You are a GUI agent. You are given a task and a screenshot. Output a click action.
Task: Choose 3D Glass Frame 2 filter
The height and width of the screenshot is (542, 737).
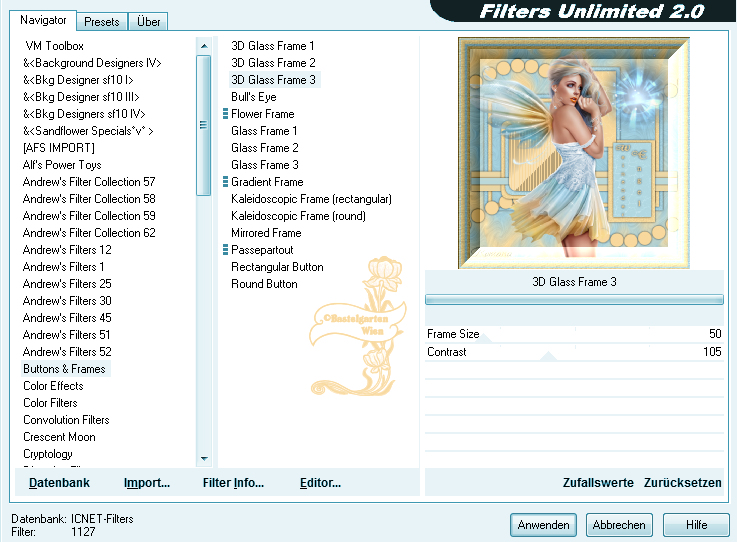[x=273, y=63]
